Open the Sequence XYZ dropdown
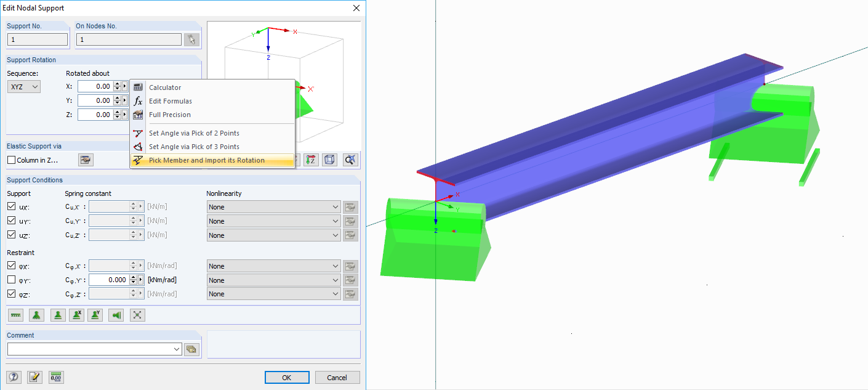868x390 pixels. pyautogui.click(x=23, y=86)
